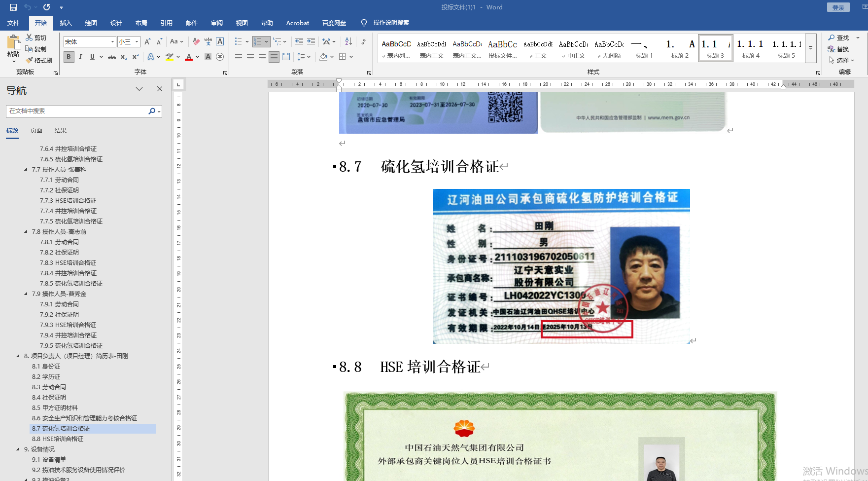Toggle the bulleted list button

tap(239, 42)
